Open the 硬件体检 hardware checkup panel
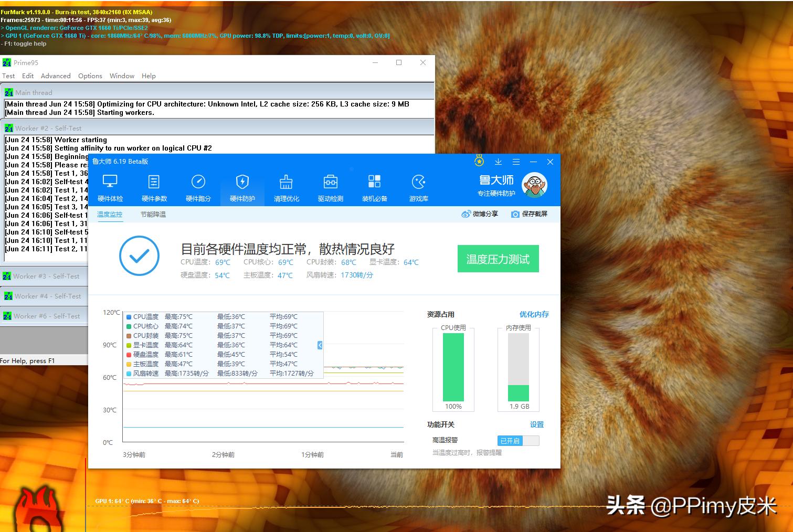The width and height of the screenshot is (793, 532). tap(110, 187)
